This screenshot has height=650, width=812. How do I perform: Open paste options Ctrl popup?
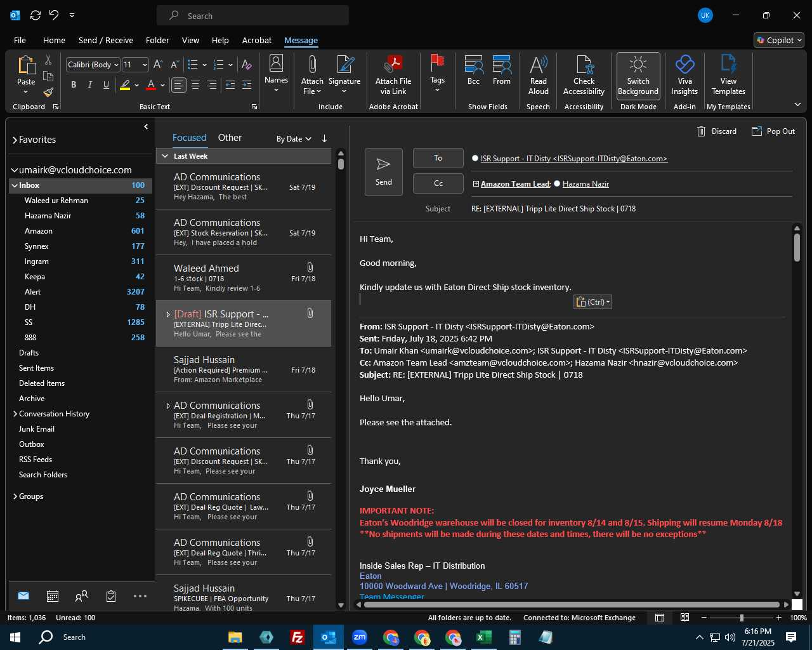click(x=593, y=302)
